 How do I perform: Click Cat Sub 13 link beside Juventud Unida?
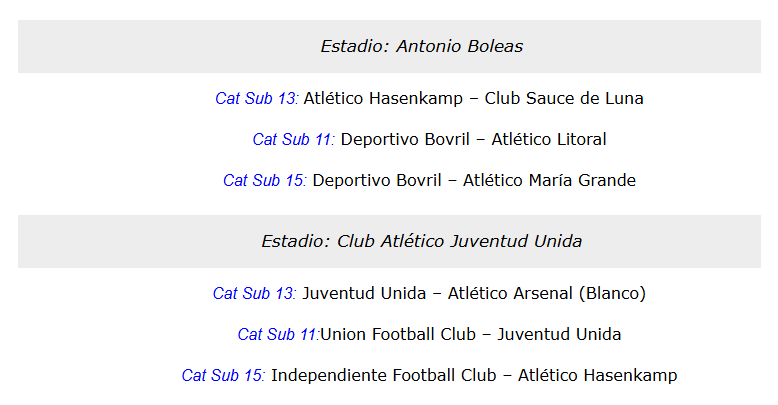click(x=255, y=294)
